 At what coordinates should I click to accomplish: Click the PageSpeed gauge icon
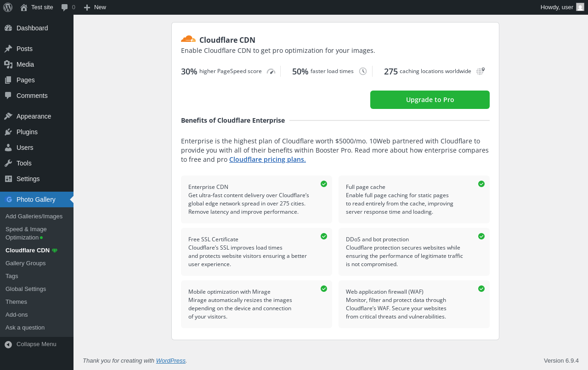pyautogui.click(x=271, y=71)
